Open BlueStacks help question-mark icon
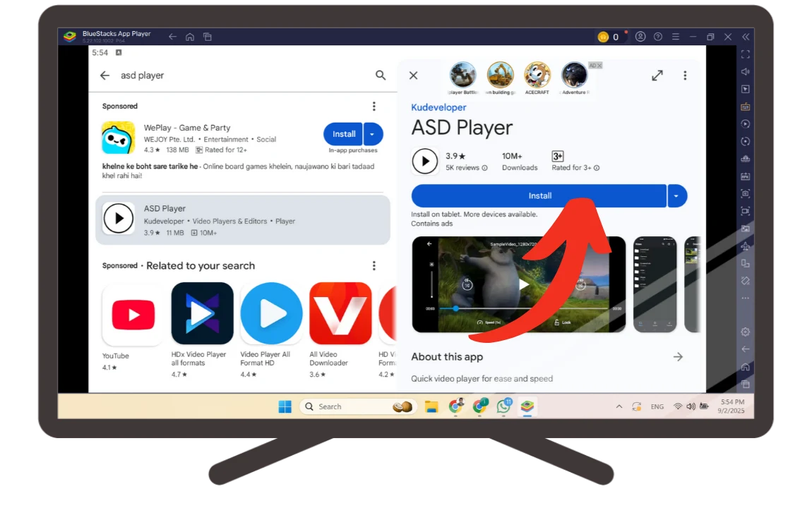Viewport: 812px width, 508px height. click(x=658, y=37)
